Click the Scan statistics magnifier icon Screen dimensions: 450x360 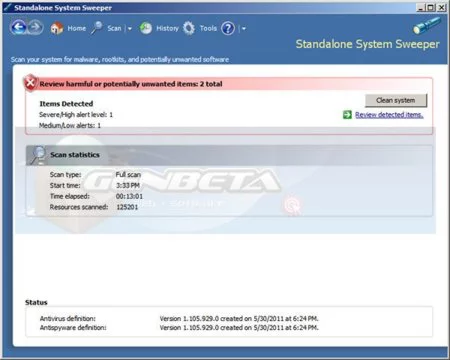pyautogui.click(x=38, y=155)
